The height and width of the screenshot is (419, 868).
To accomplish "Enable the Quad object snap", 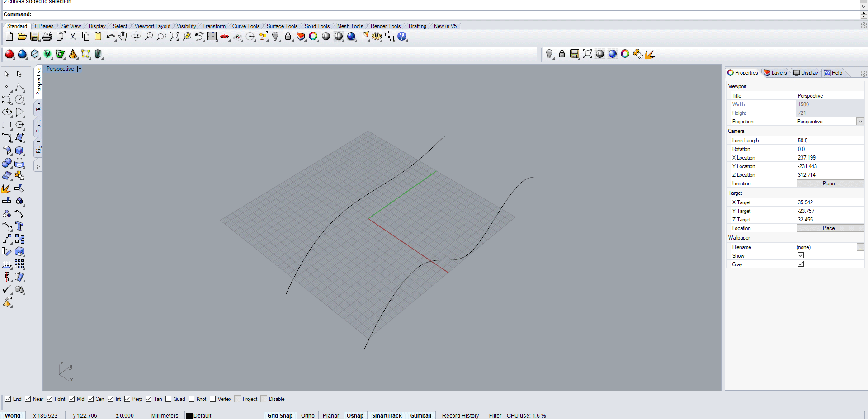I will (168, 399).
